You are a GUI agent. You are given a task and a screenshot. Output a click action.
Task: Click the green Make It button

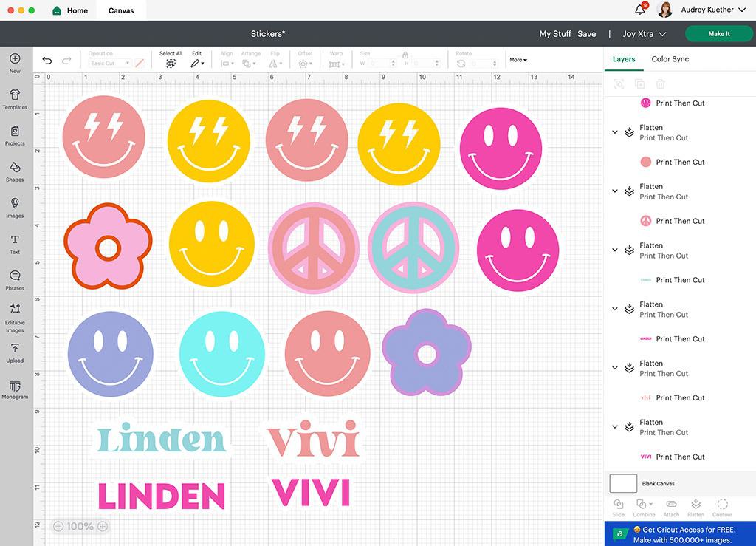tap(718, 34)
